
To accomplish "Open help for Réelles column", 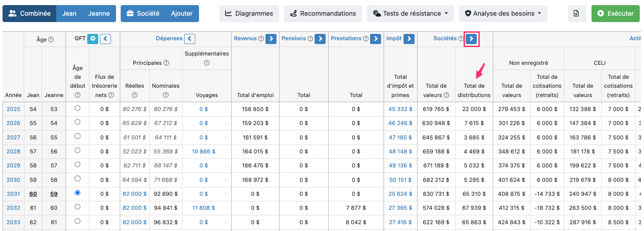I will pos(135,95).
